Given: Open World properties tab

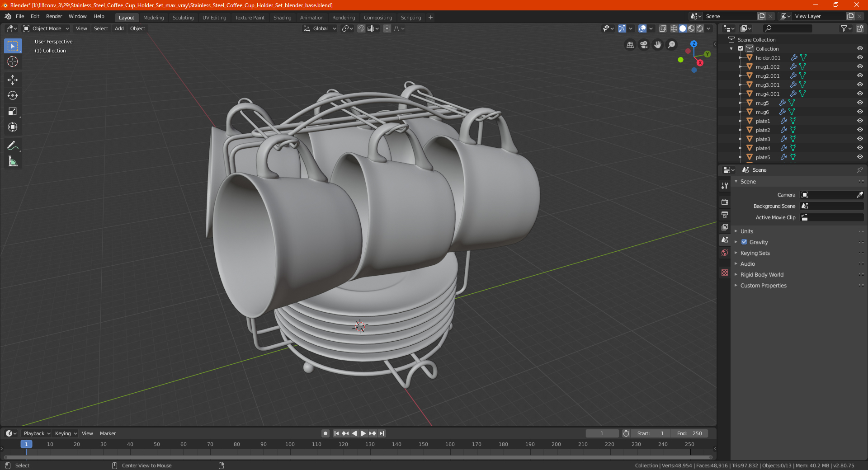Looking at the screenshot, I should [725, 253].
